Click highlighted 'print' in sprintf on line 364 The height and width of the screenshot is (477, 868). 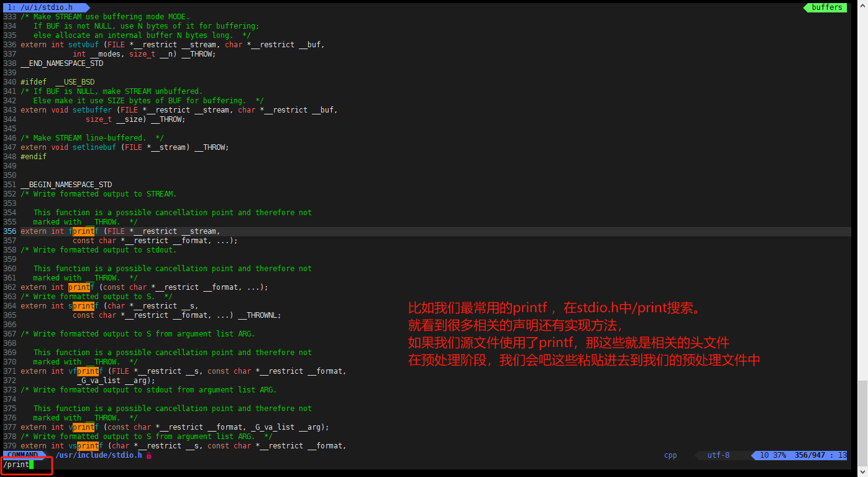(83, 306)
